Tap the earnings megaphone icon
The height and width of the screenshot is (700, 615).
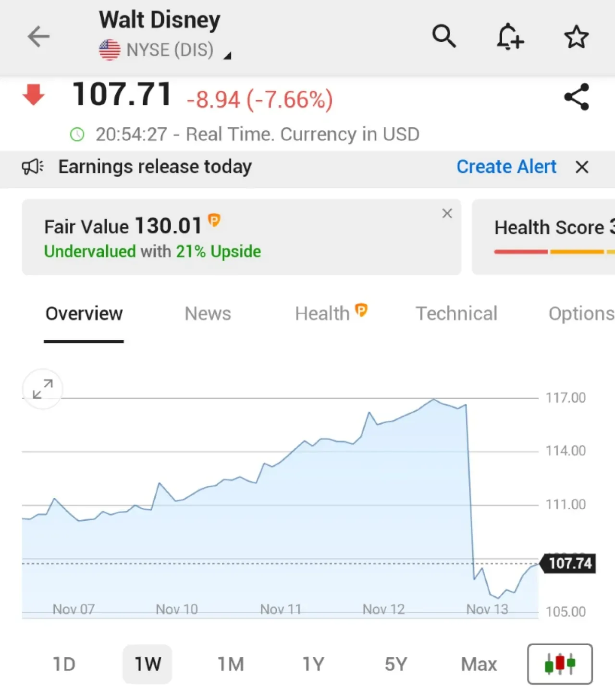[x=33, y=167]
